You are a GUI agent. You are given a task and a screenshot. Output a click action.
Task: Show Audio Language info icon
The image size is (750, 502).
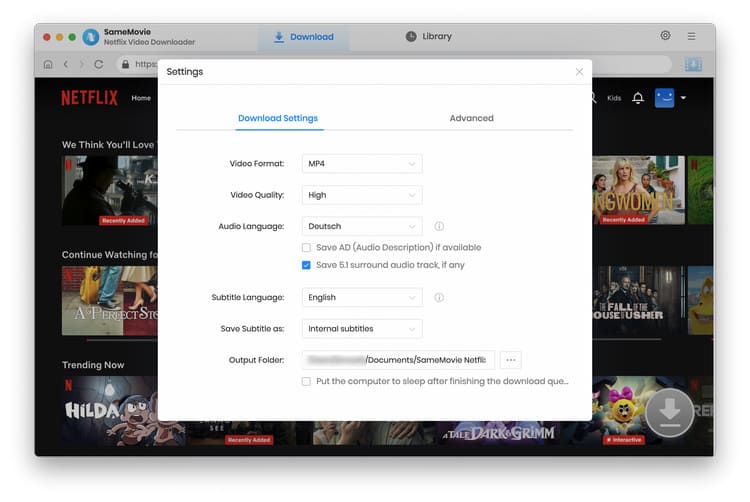click(x=439, y=226)
